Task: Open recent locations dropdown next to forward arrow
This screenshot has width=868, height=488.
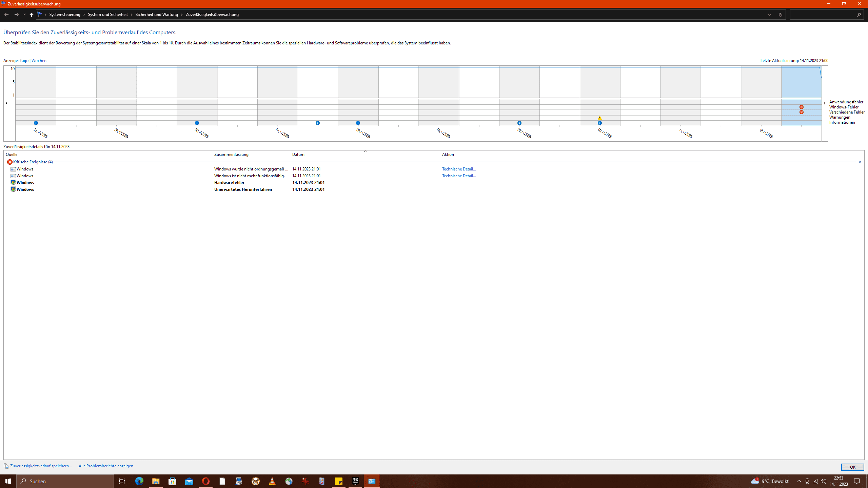Action: tap(24, 15)
